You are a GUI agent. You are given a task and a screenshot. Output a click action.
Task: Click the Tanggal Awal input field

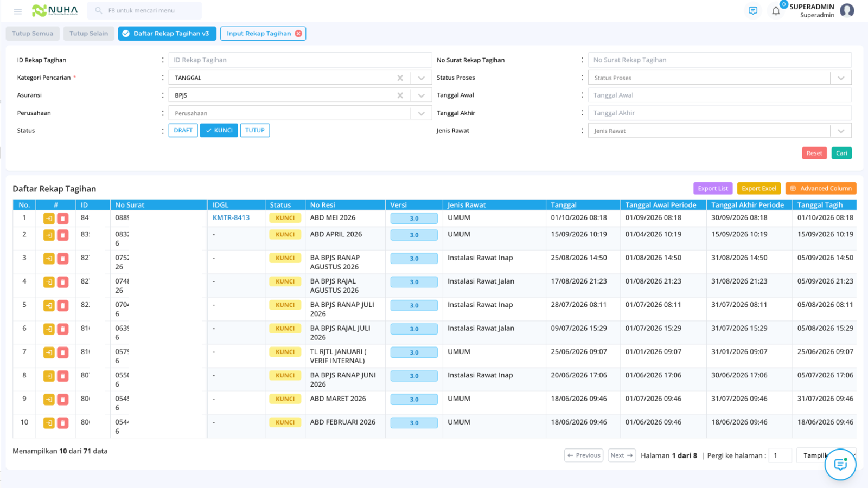(720, 95)
